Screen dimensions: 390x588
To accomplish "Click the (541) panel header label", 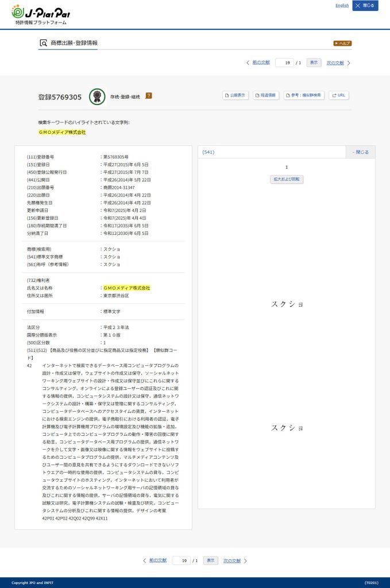I will 208,152.
